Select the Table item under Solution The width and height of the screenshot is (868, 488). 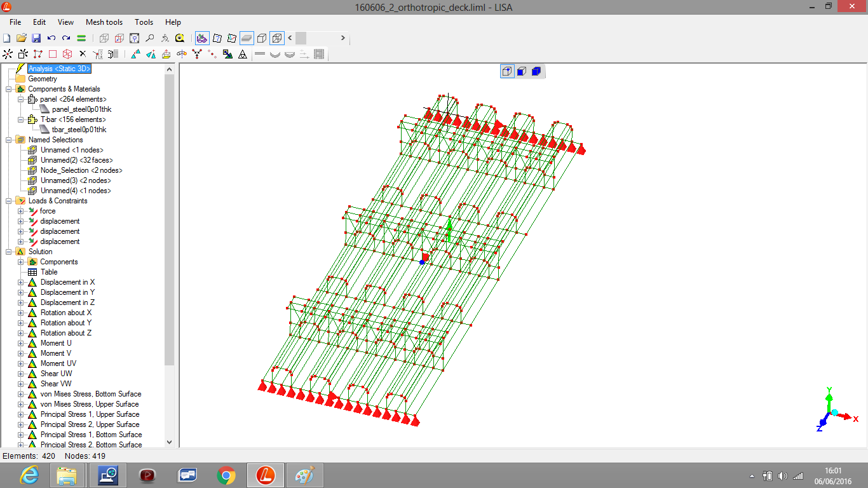49,272
